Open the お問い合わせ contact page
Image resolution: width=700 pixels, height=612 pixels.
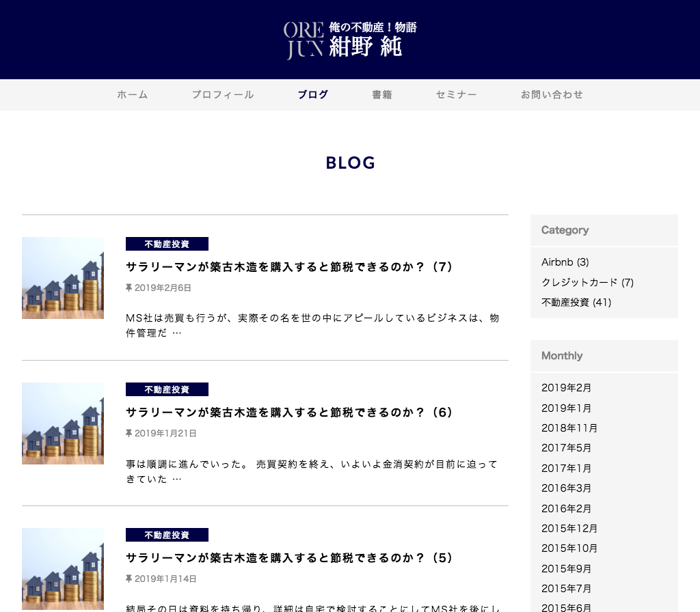pyautogui.click(x=552, y=95)
